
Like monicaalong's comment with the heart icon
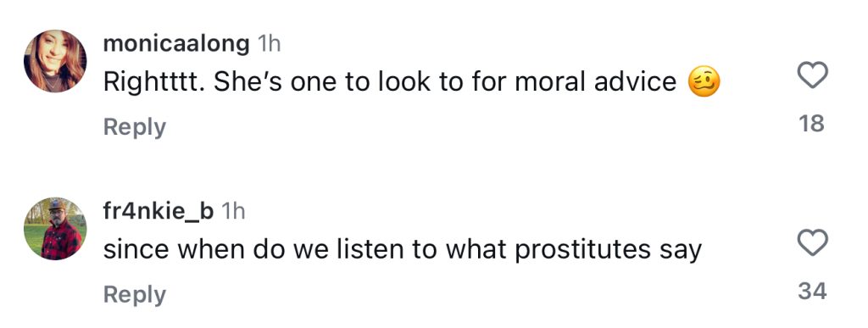pyautogui.click(x=812, y=75)
